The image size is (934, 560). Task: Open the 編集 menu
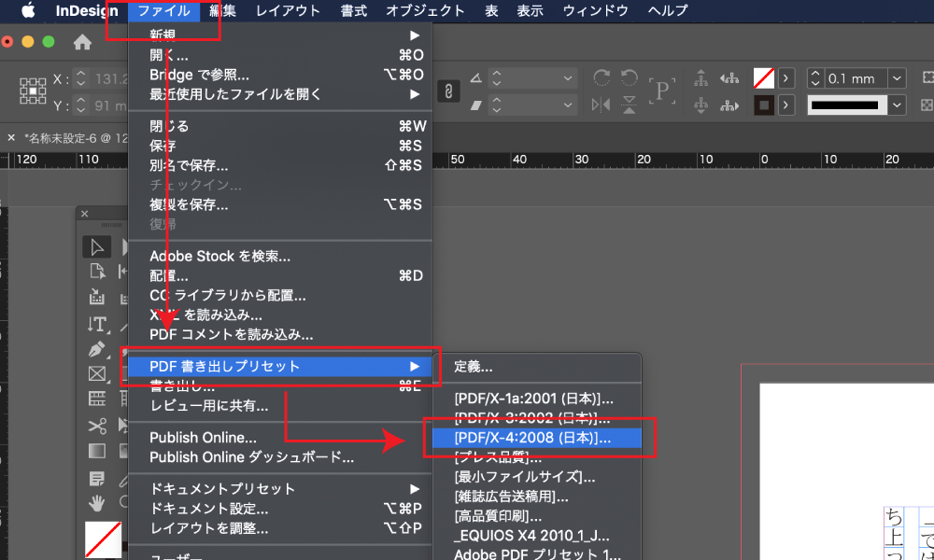coord(223,10)
